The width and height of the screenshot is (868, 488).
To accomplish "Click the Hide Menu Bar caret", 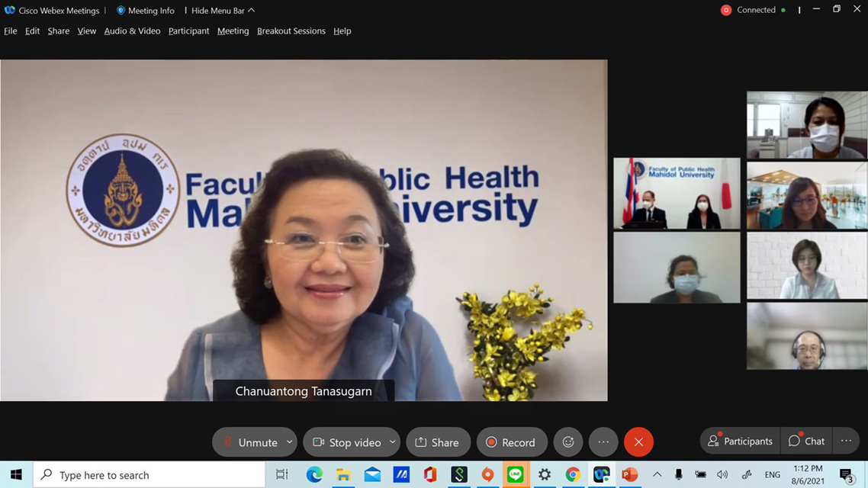I will pos(251,11).
